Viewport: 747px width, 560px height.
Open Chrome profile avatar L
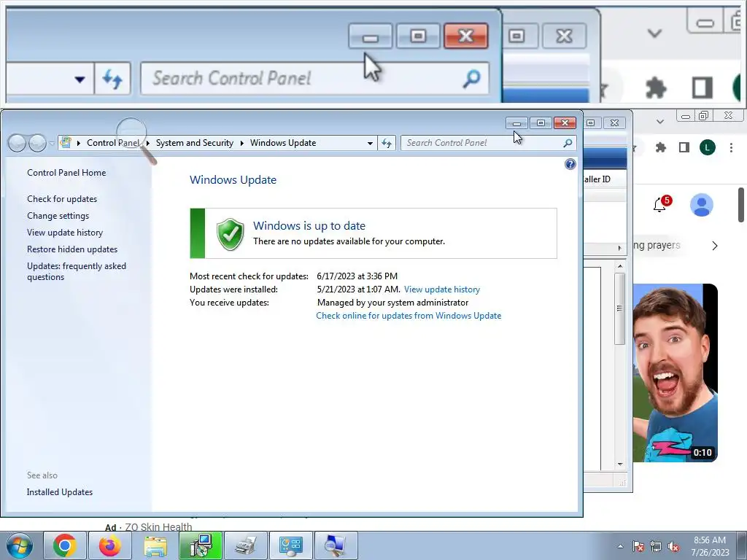click(708, 147)
